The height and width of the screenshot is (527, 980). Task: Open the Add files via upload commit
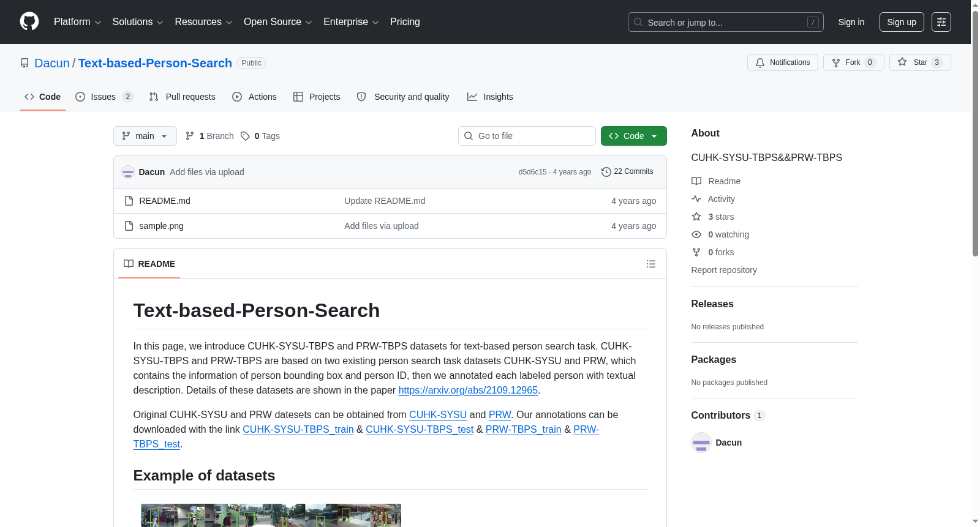(x=207, y=172)
